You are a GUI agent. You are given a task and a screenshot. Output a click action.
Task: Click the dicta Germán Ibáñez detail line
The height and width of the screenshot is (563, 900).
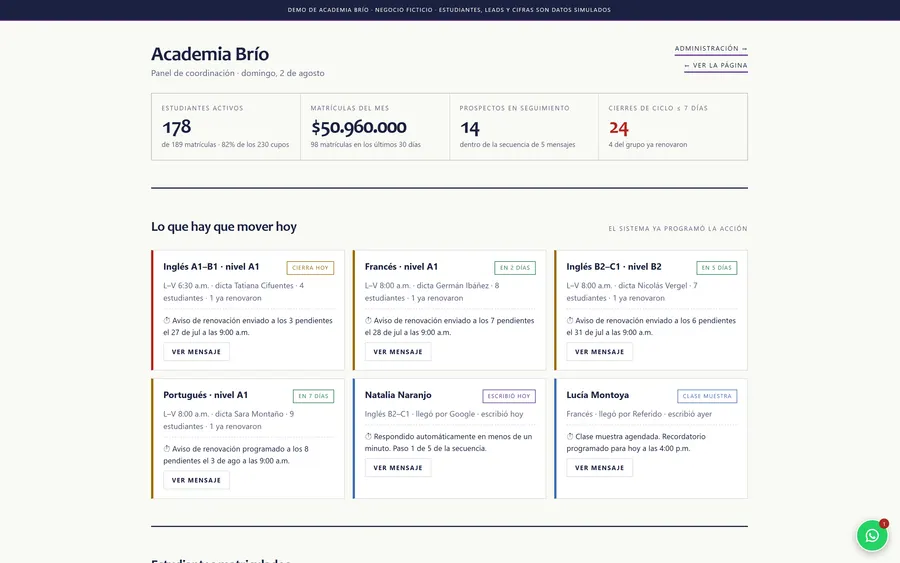pyautogui.click(x=432, y=292)
